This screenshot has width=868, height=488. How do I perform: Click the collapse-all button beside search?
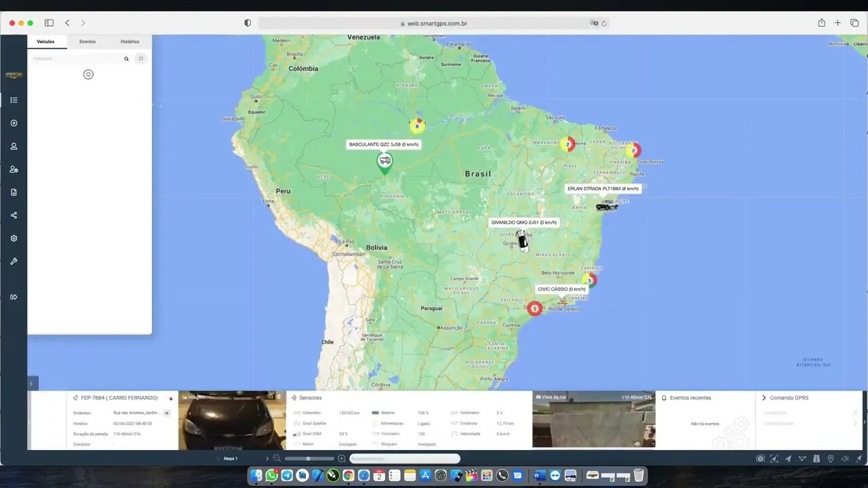[x=141, y=59]
